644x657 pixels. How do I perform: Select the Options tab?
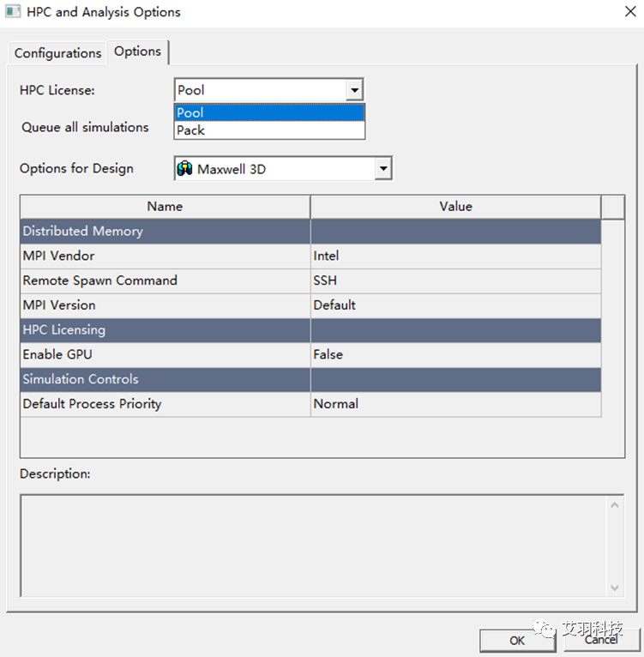[138, 51]
